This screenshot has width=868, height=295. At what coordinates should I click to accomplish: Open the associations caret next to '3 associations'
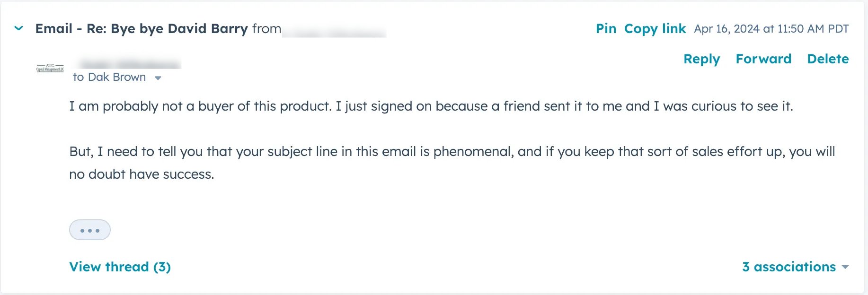click(x=846, y=267)
